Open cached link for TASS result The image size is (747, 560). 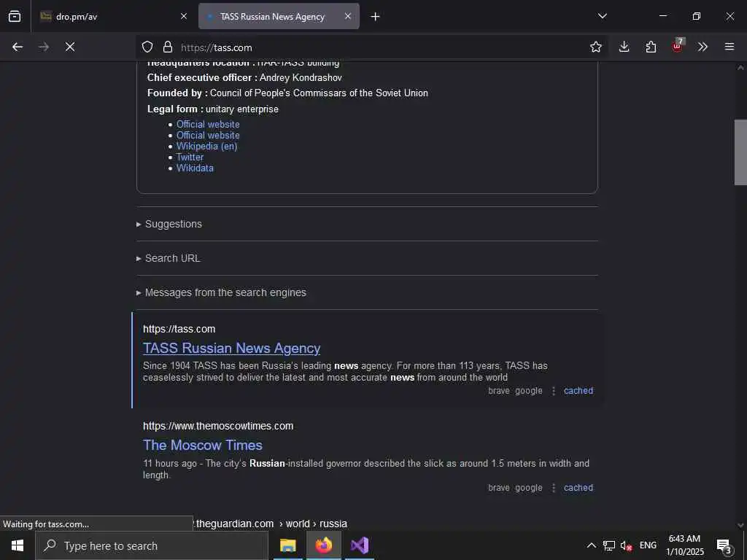pyautogui.click(x=578, y=391)
